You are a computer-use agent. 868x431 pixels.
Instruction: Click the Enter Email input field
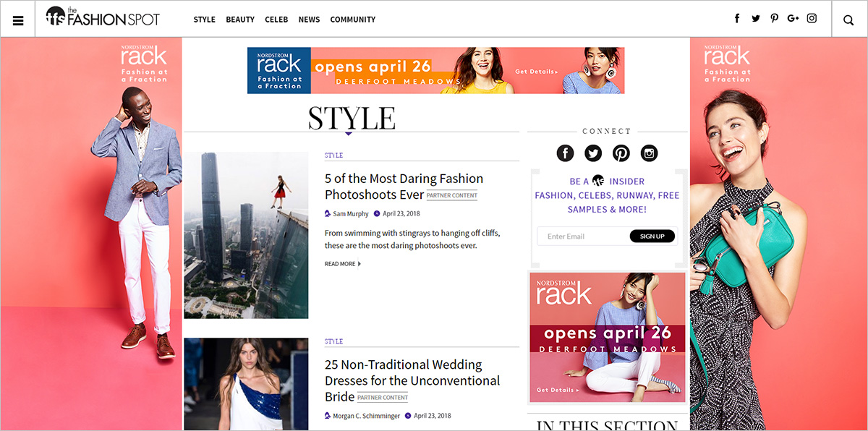point(582,236)
